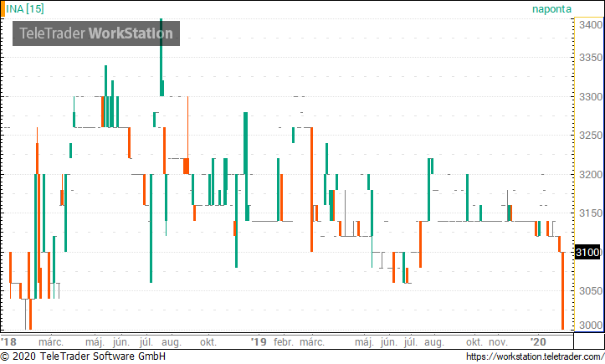605x364 pixels.
Task: Click the orange marker beside 'INA [15]'
Action: pos(3,9)
